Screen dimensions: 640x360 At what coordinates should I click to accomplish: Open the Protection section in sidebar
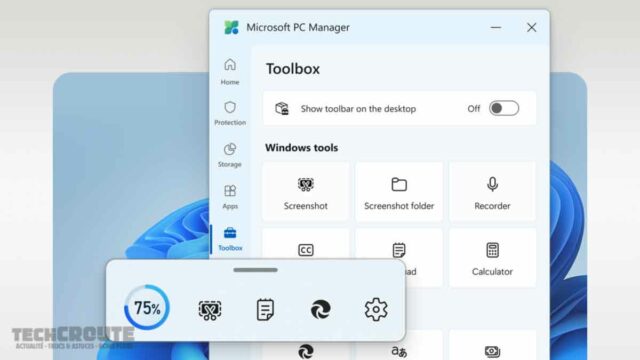[230, 113]
